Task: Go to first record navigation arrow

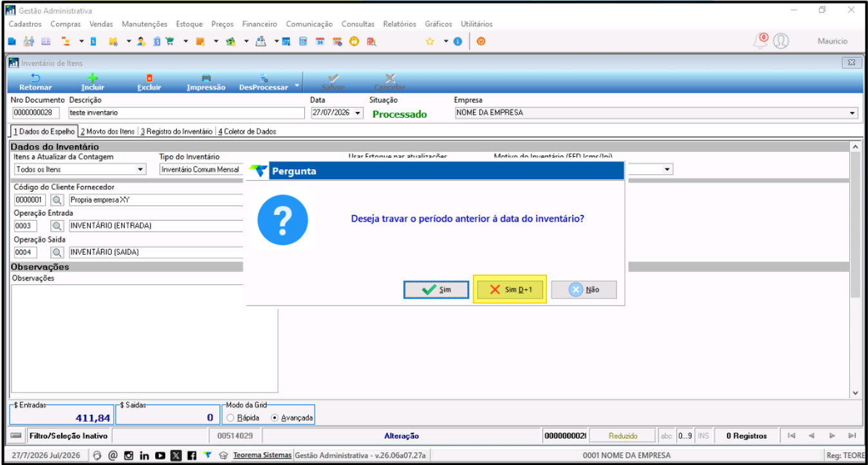Action: click(791, 435)
